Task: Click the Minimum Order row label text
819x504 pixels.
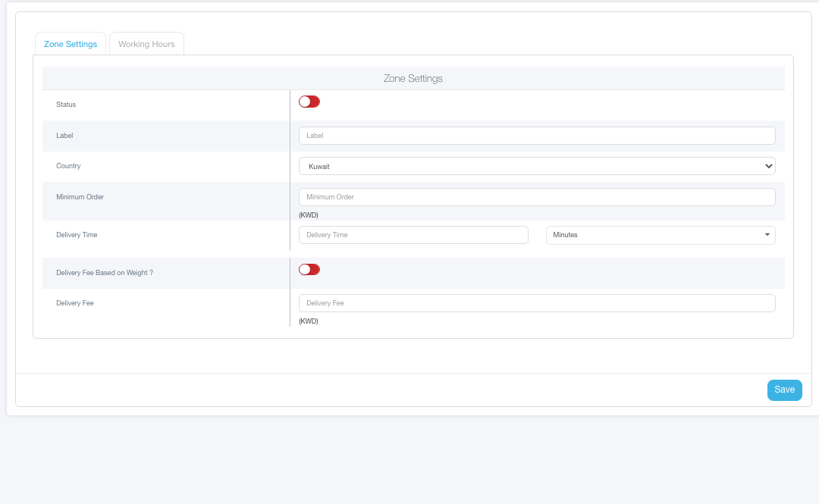Action: tap(80, 197)
